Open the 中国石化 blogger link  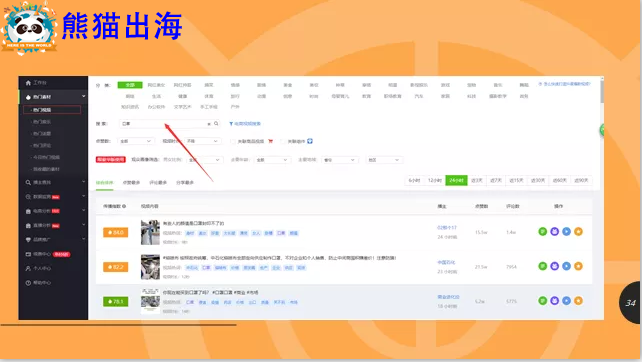(x=446, y=262)
